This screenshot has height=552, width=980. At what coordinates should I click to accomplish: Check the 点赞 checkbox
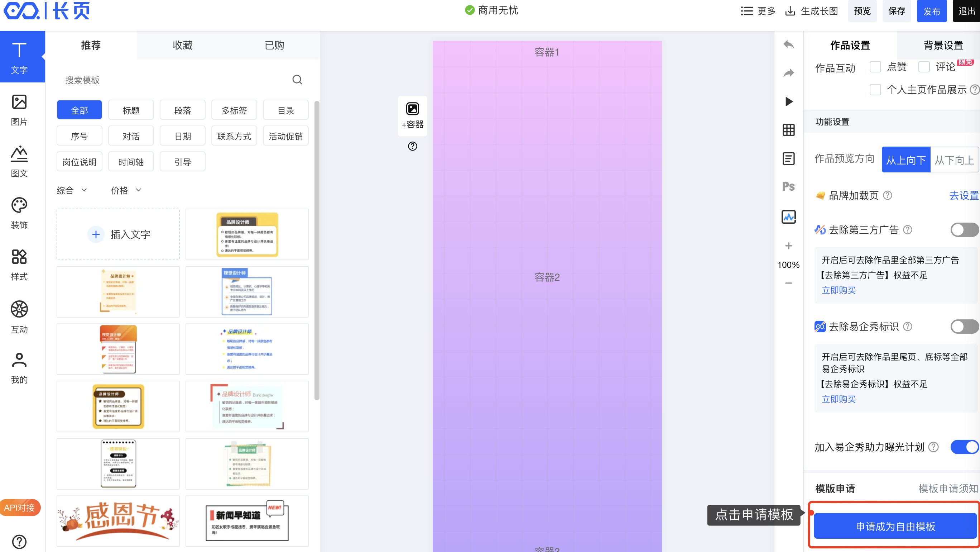click(875, 67)
